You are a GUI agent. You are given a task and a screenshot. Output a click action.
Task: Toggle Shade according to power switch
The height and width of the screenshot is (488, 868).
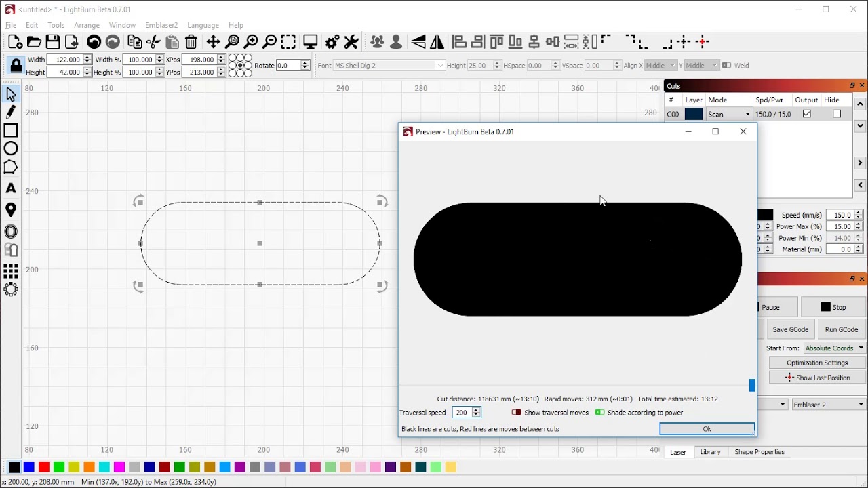[599, 413]
